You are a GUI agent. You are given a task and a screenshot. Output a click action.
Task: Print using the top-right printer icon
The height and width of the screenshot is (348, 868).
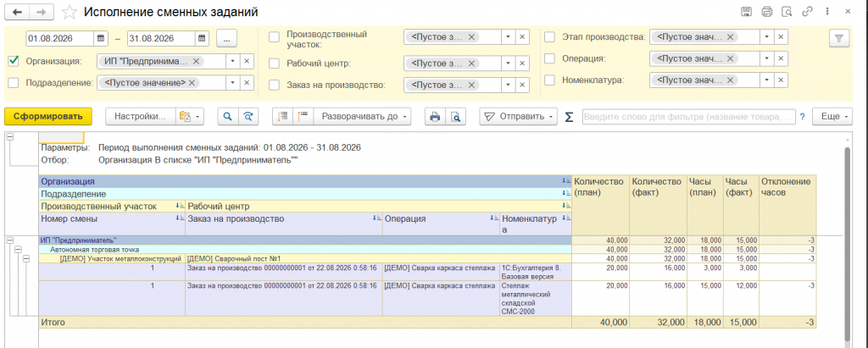pos(766,12)
